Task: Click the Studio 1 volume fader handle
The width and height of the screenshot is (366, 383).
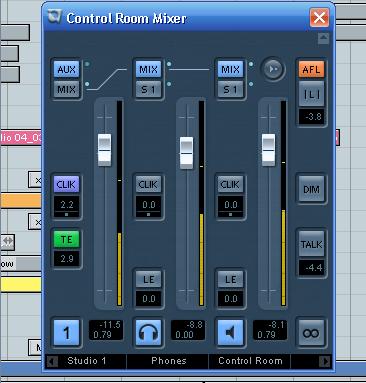Action: pos(105,150)
